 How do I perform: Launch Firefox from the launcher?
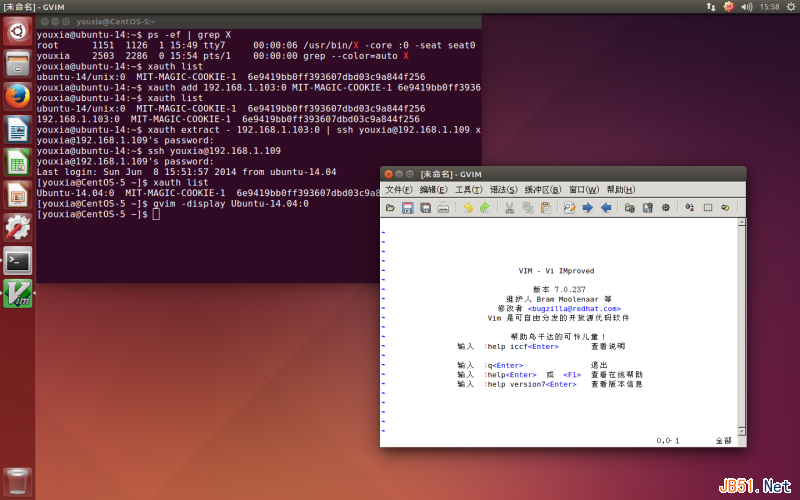tap(18, 96)
